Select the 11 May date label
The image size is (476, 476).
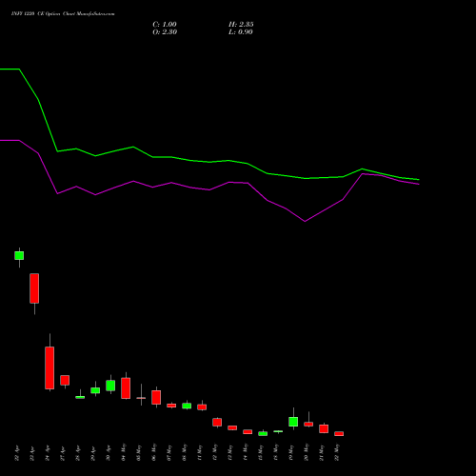click(x=200, y=453)
